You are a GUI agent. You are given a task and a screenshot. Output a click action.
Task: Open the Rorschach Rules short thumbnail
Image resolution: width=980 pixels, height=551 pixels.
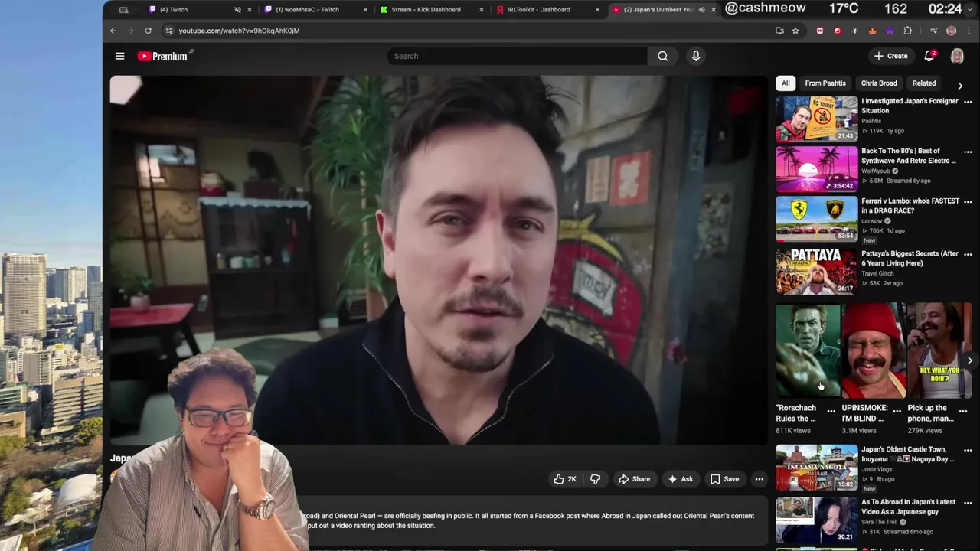[808, 351]
